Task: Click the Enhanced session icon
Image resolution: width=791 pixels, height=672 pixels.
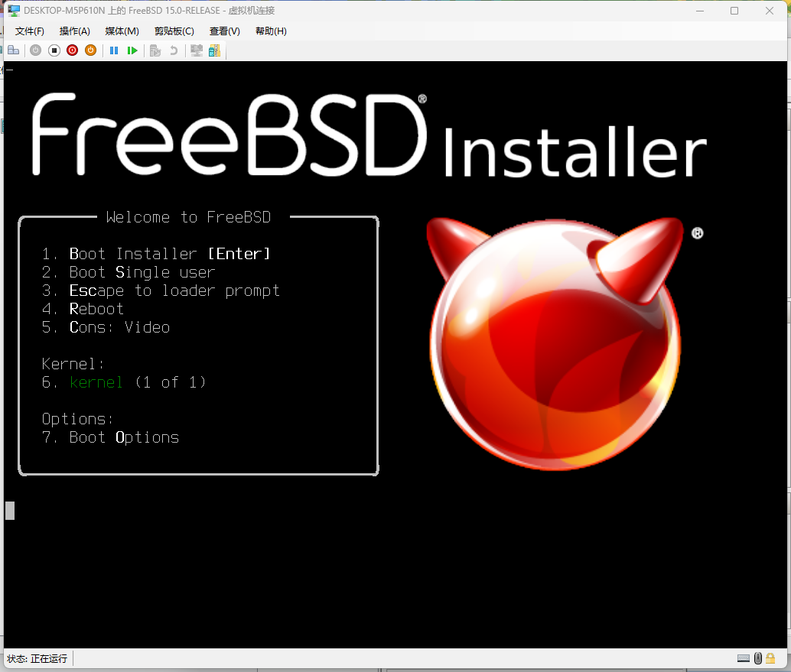Action: (197, 50)
